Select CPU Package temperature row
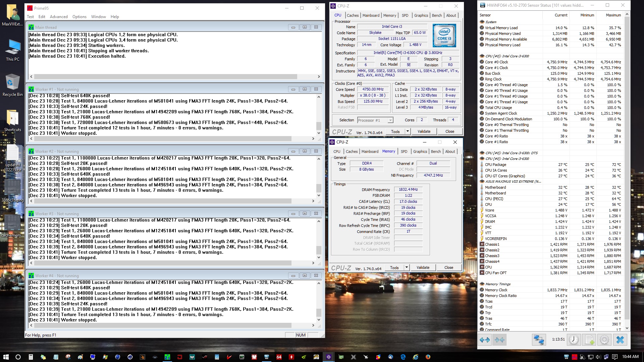644x362 pixels. click(550, 165)
